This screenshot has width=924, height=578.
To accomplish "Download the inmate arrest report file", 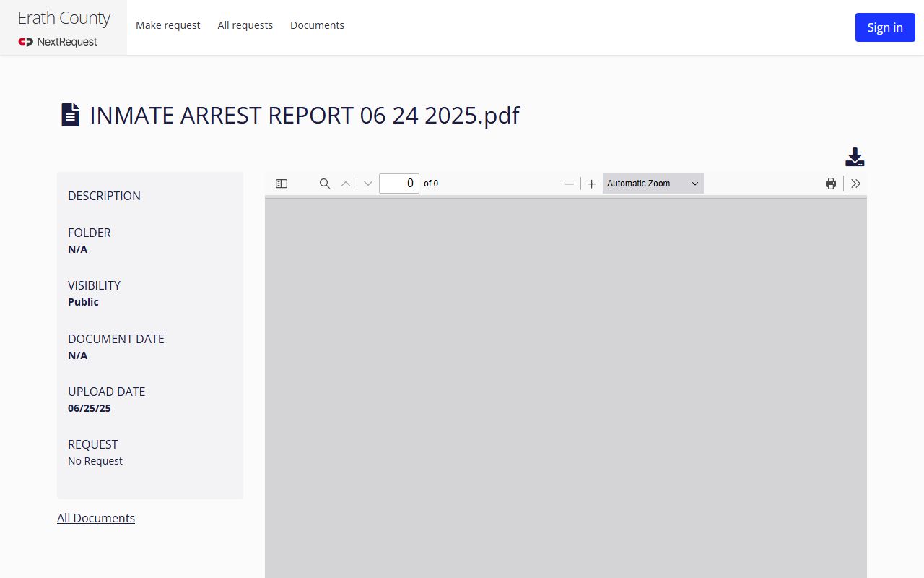I will (x=855, y=157).
